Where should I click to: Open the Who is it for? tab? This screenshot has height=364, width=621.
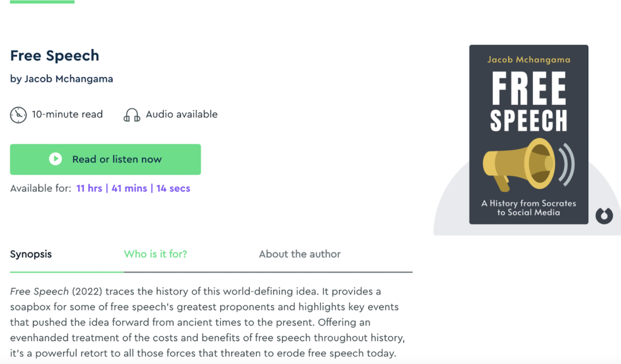pos(155,254)
